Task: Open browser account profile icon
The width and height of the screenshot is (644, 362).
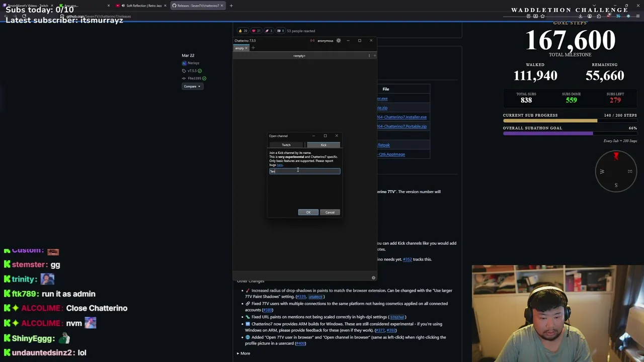Action: (590, 16)
